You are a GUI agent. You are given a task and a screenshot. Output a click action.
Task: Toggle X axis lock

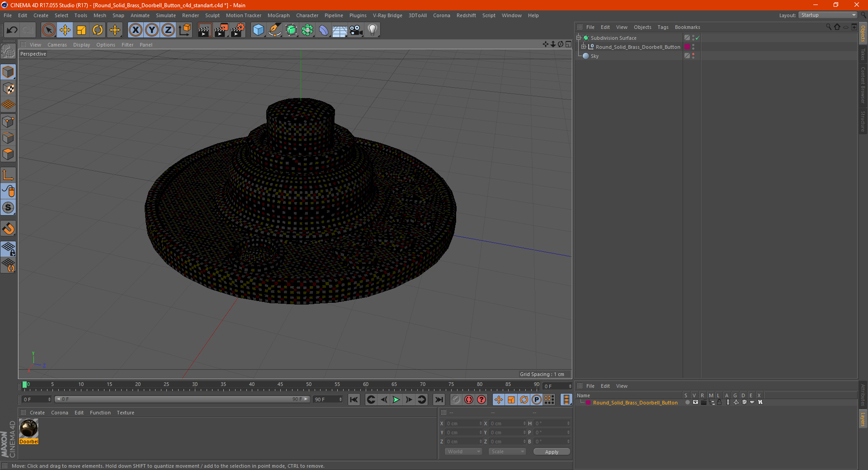tap(135, 30)
